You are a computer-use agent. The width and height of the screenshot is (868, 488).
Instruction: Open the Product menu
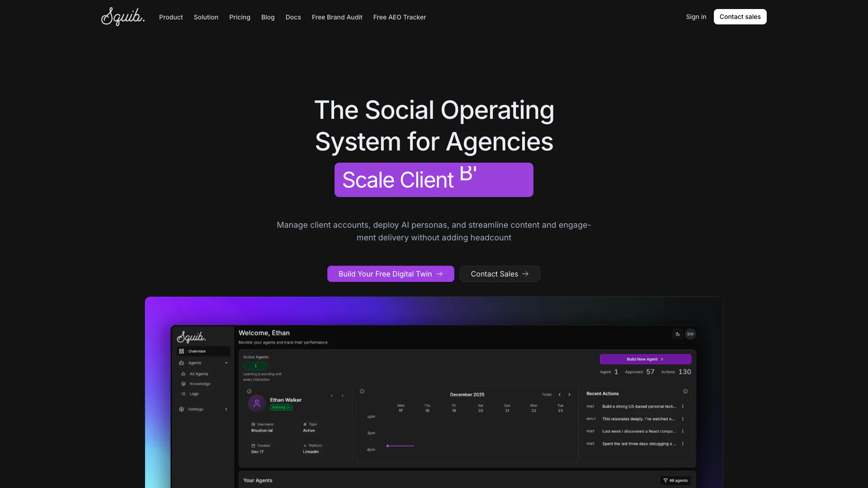click(171, 17)
